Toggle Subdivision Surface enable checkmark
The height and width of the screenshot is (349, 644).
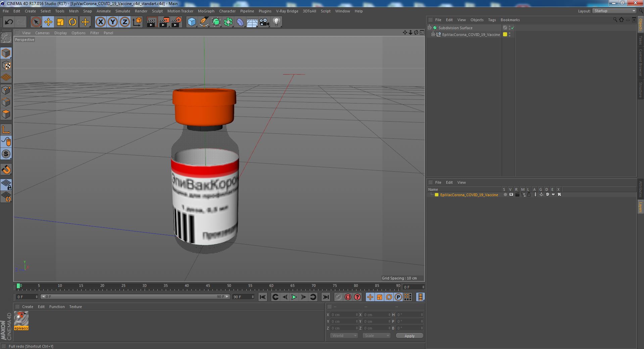coord(512,28)
